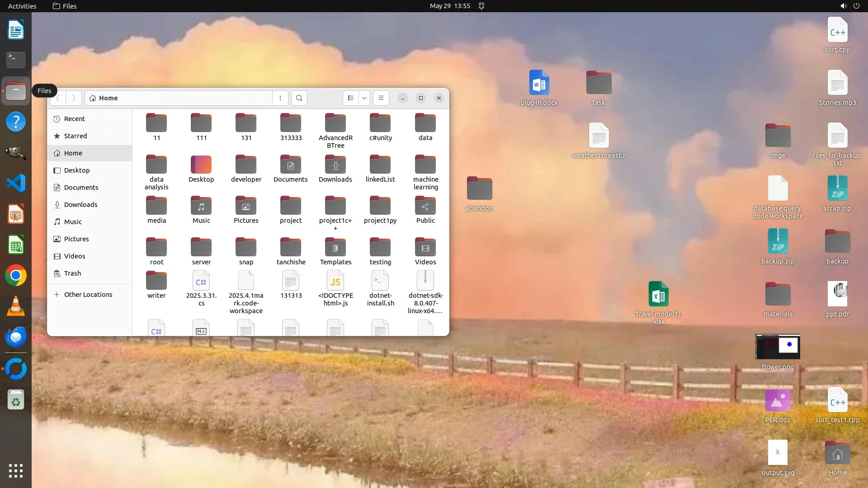Open Trash from the sidebar

pyautogui.click(x=72, y=273)
